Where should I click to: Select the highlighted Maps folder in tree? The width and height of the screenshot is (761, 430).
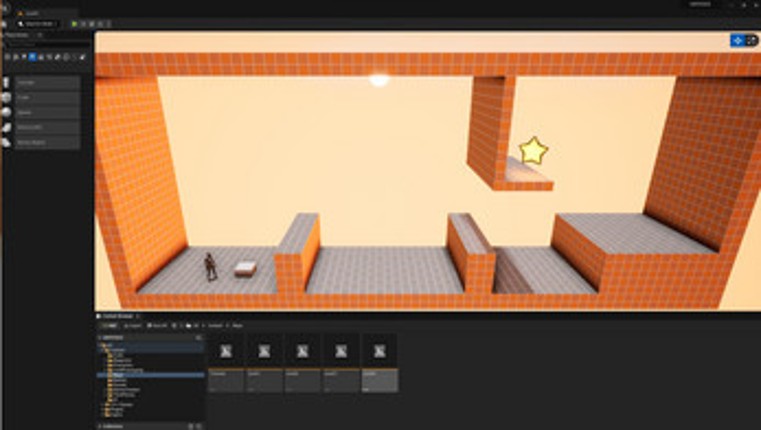pos(150,375)
